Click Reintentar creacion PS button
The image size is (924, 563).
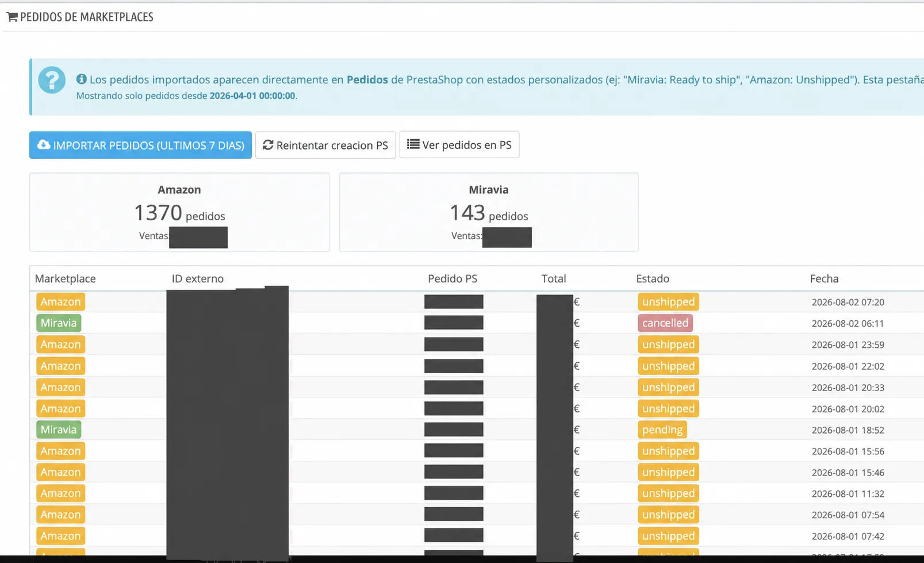[325, 145]
